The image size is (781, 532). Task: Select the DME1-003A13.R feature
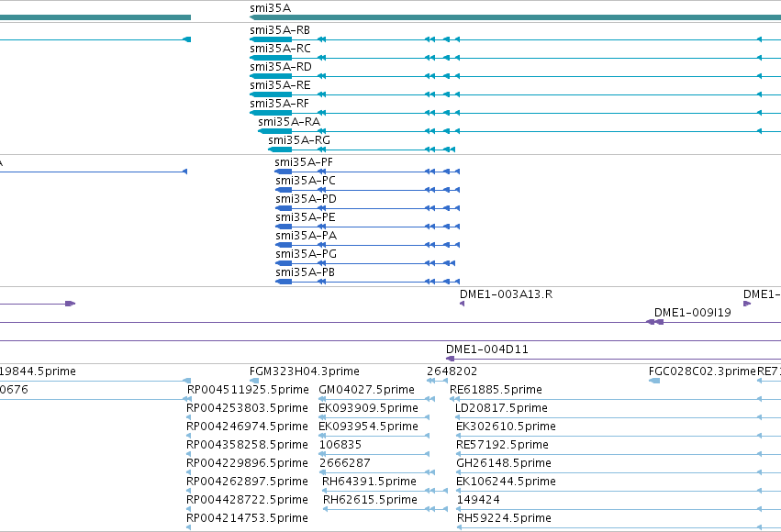point(506,294)
